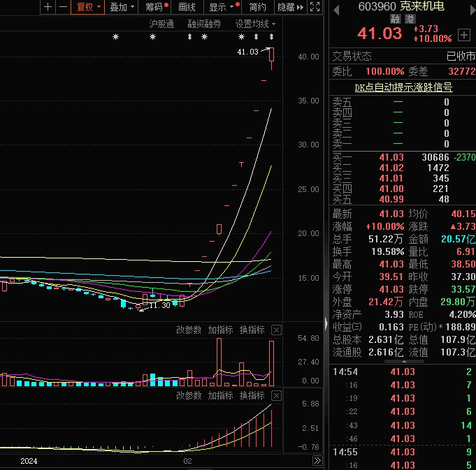The width and height of the screenshot is (476, 470).
Task: Click 隐藏 to hide side panel
Action: tap(290, 7)
